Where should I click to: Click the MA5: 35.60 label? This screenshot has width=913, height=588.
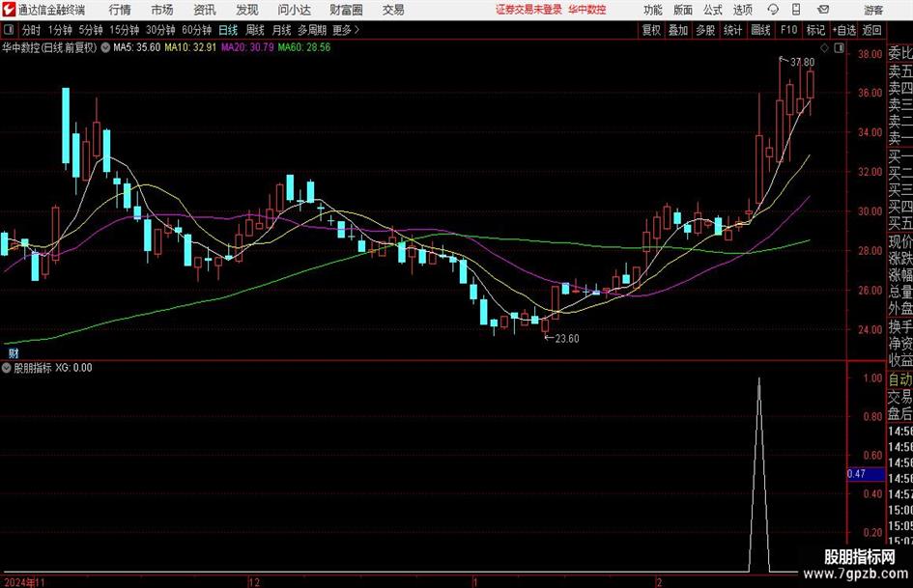point(136,47)
